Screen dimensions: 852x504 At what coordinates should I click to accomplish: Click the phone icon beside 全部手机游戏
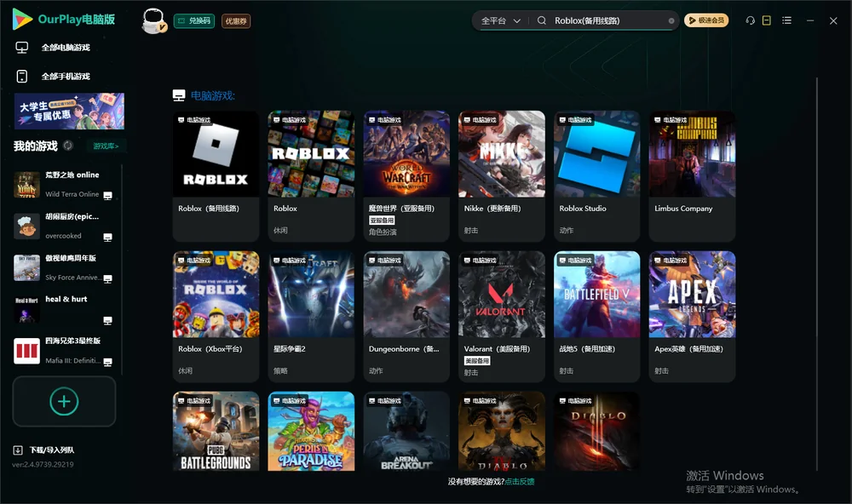pyautogui.click(x=22, y=76)
